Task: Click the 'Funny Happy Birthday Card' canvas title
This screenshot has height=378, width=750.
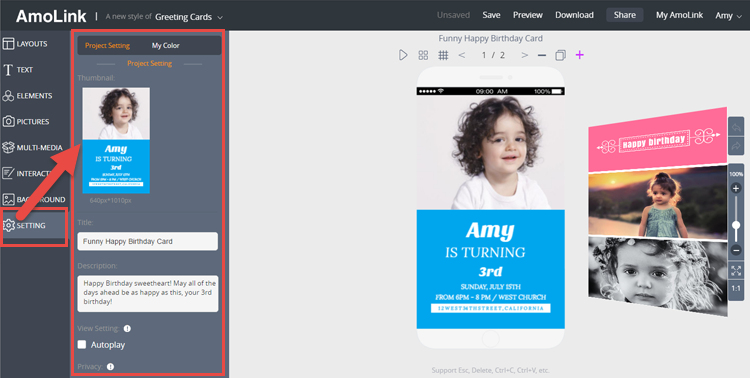Action: (x=490, y=38)
